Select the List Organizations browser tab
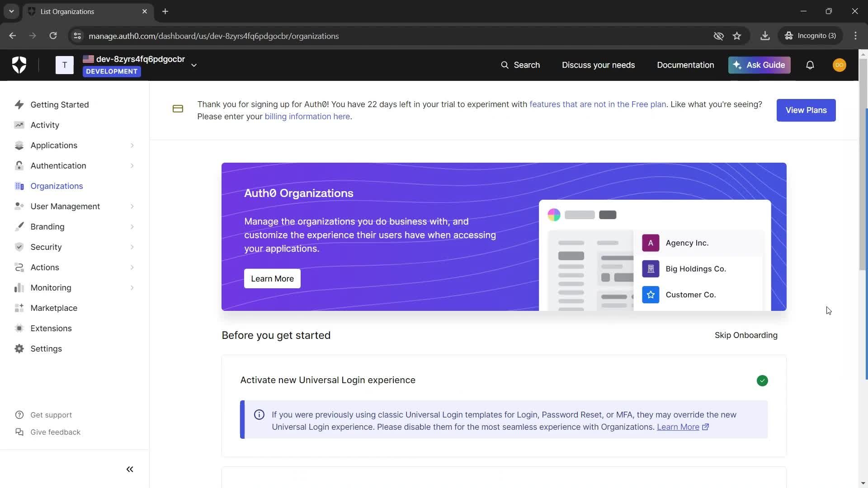 point(88,11)
